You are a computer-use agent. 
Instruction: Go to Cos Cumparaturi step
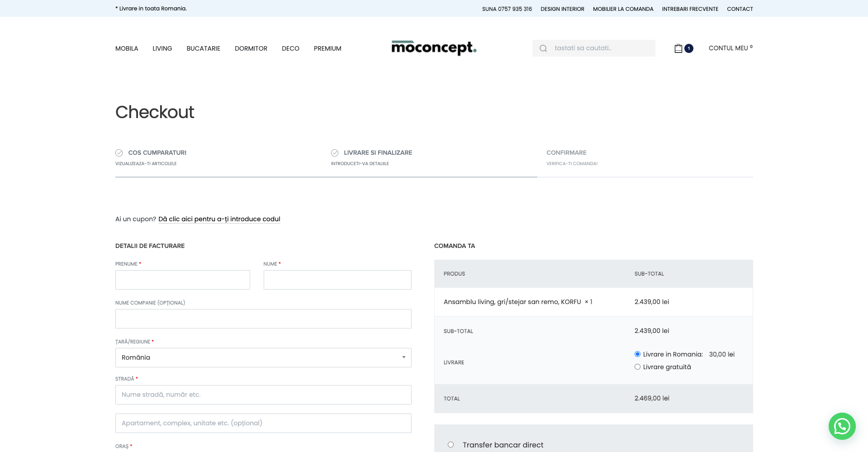coord(157,153)
